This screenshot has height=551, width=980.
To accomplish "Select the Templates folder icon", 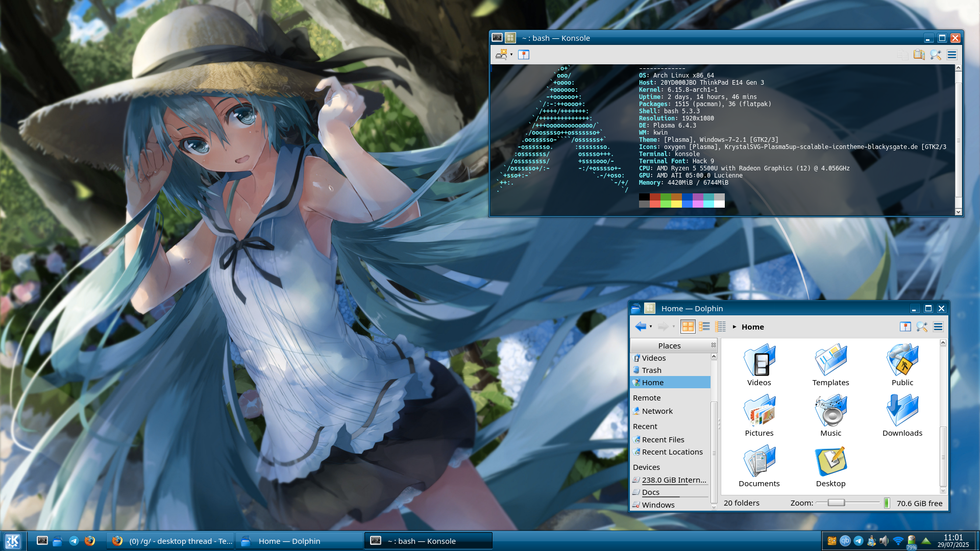I will (830, 360).
